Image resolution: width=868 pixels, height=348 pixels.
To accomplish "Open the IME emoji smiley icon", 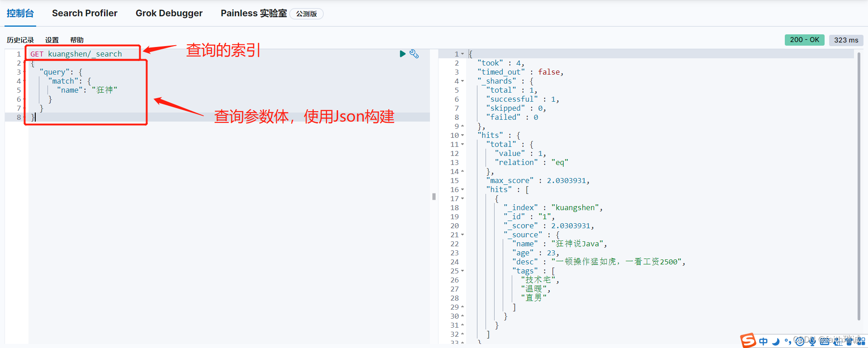I will 800,341.
